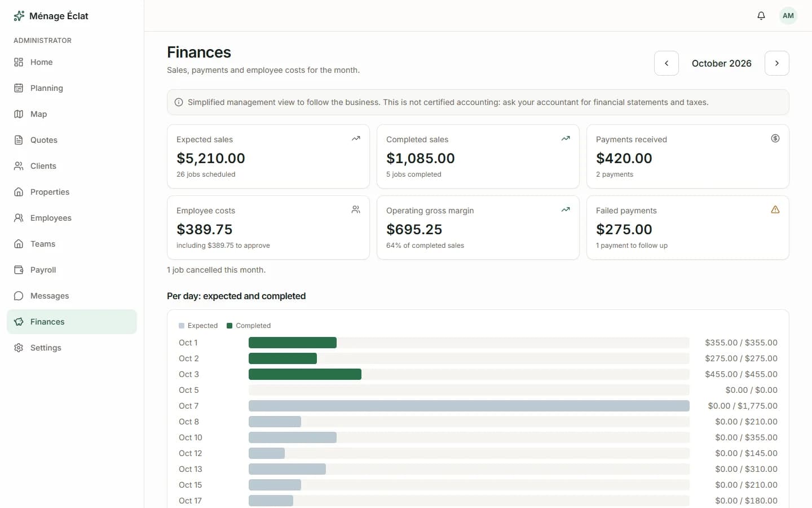The image size is (812, 508).
Task: Click the $5,210.00 expected sales value
Action: coord(211,158)
